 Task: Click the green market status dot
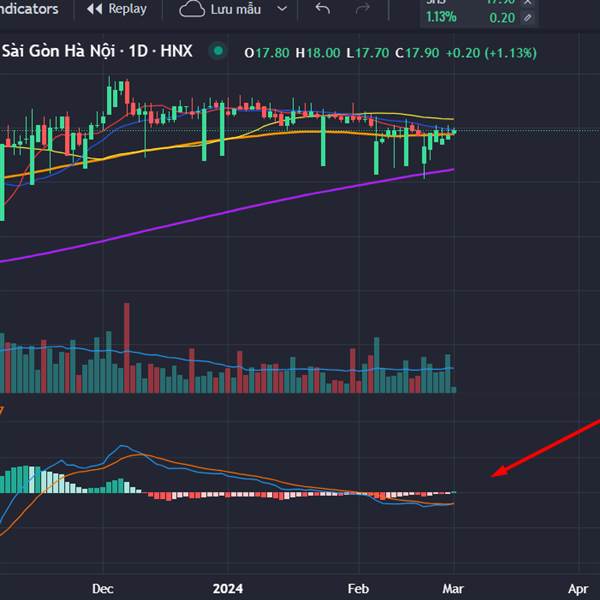coord(218,51)
